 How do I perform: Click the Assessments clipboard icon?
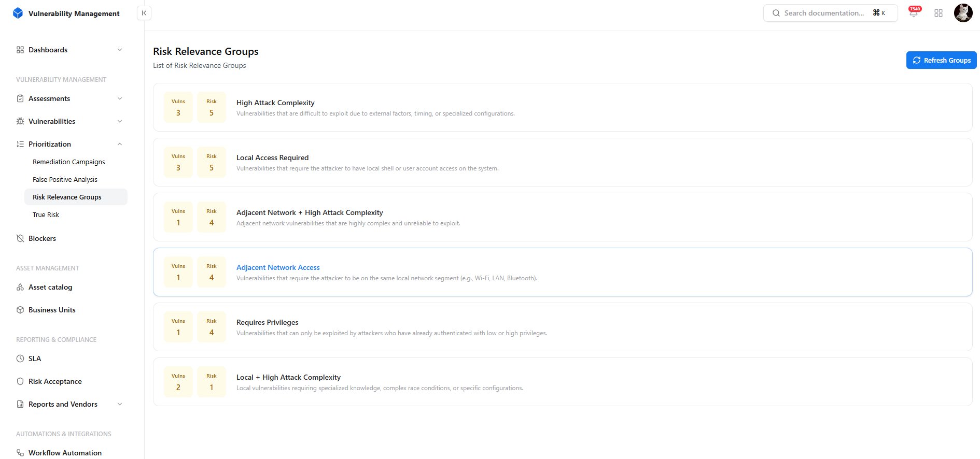pyautogui.click(x=20, y=98)
